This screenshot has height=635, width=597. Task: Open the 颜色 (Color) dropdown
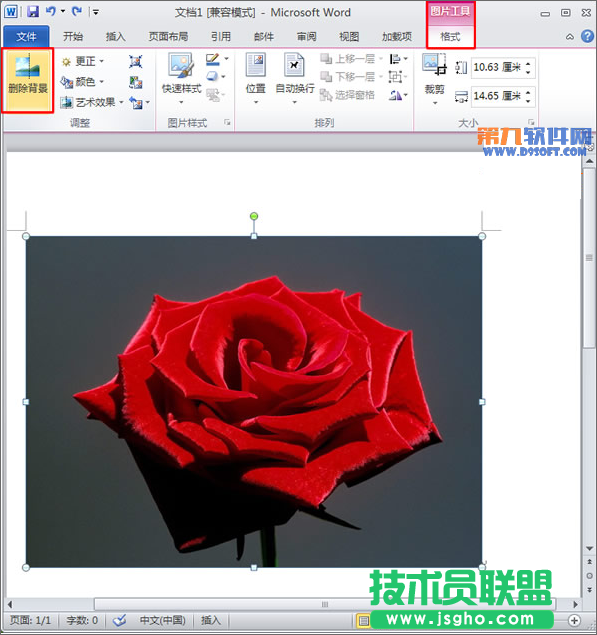click(83, 82)
